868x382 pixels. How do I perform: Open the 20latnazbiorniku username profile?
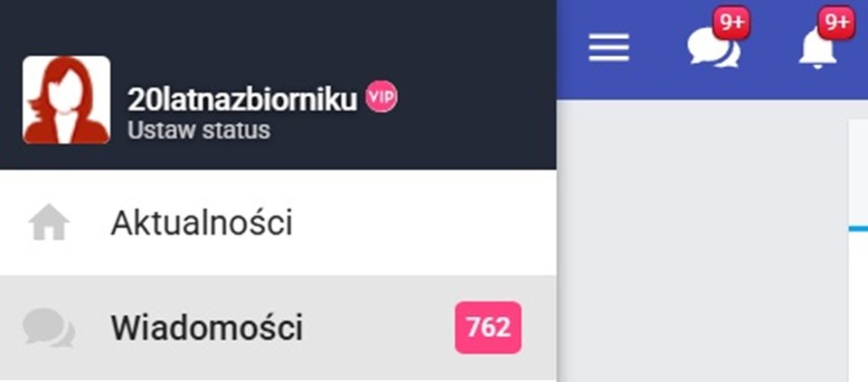click(x=242, y=100)
